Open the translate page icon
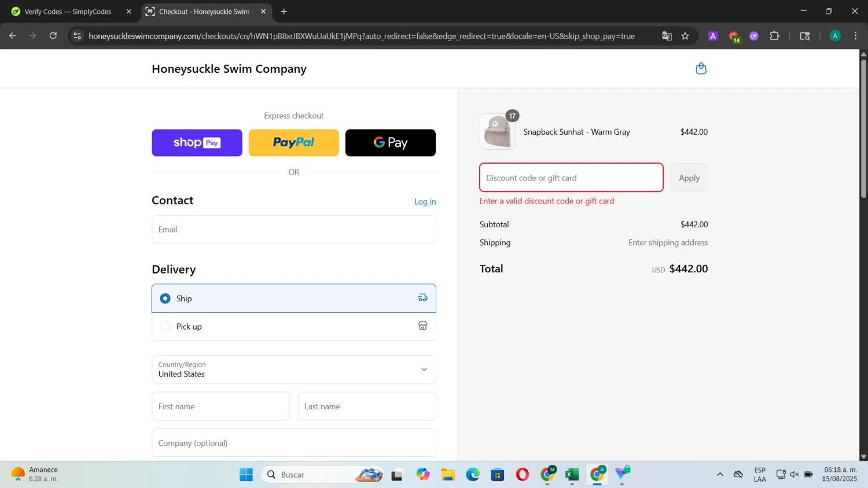 667,36
